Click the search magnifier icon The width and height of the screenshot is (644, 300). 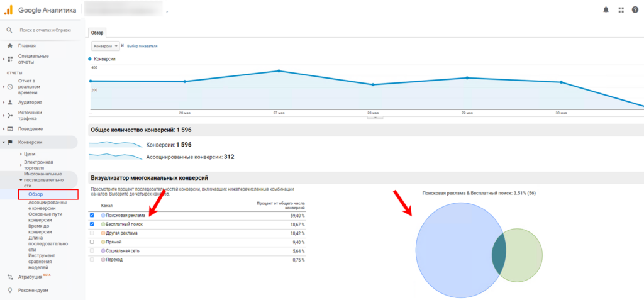[9, 30]
